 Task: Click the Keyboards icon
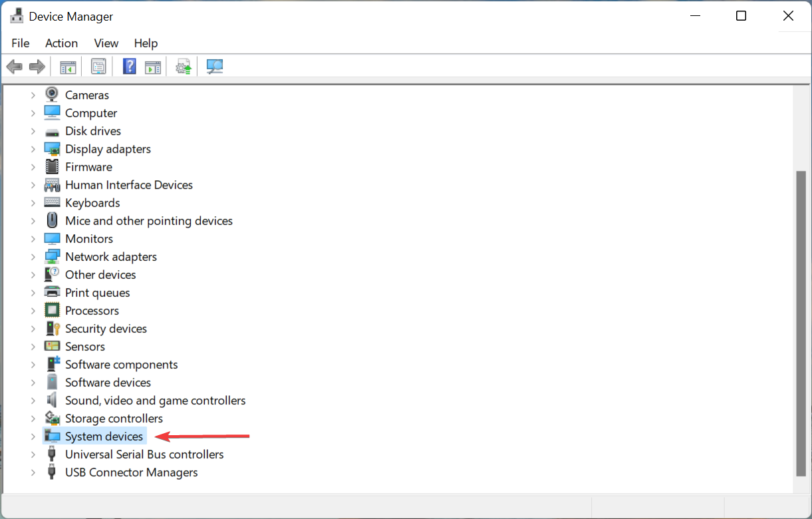coord(52,202)
